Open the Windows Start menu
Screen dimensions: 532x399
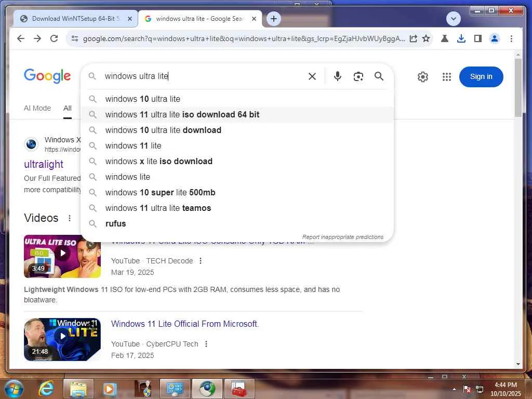pyautogui.click(x=14, y=389)
